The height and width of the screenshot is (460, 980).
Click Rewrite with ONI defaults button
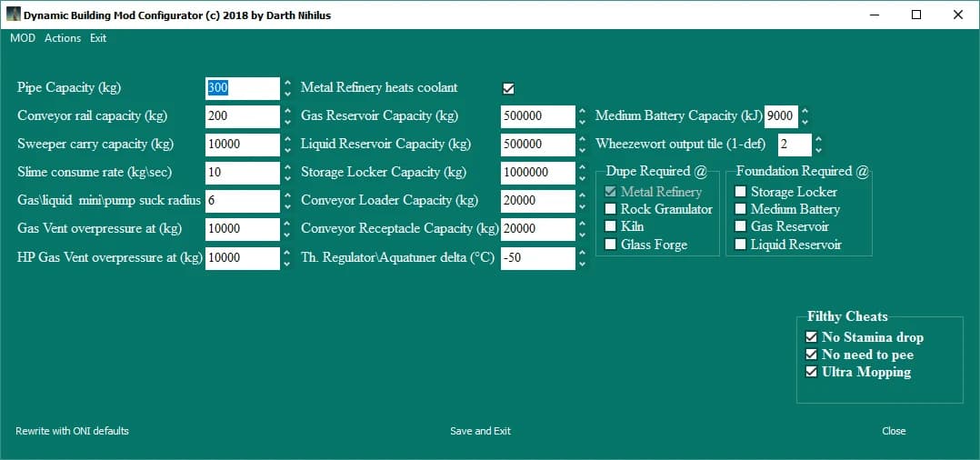point(72,431)
